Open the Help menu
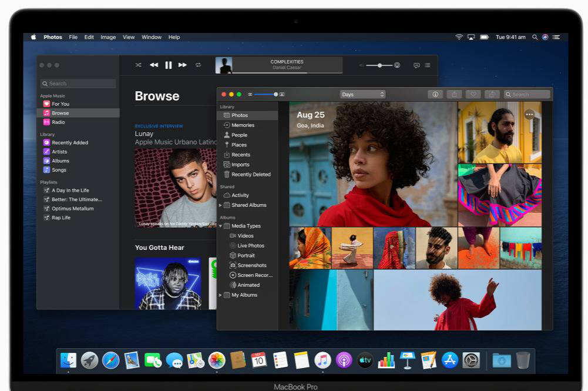Viewport: 588px width, 391px height. pyautogui.click(x=174, y=37)
